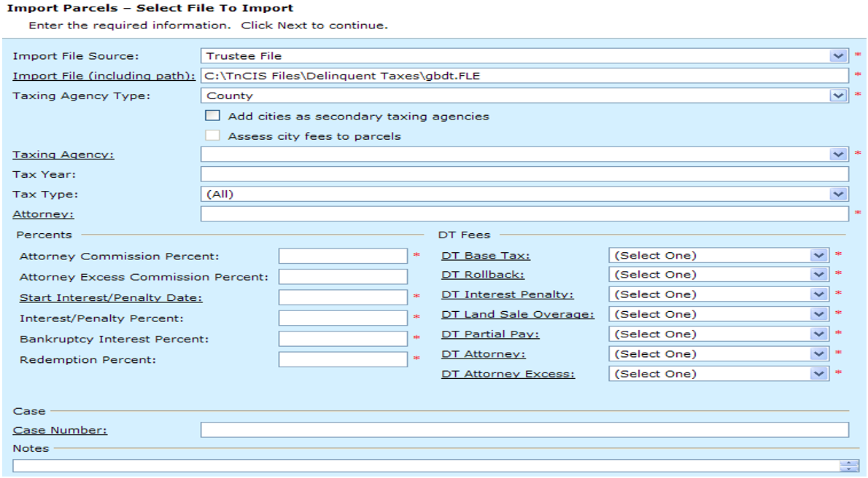Focus the Attorney text field
The height and width of the screenshot is (478, 868).
(524, 214)
